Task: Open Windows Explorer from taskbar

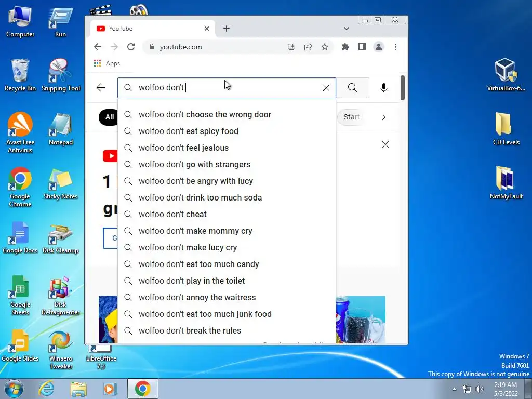Action: pyautogui.click(x=78, y=389)
